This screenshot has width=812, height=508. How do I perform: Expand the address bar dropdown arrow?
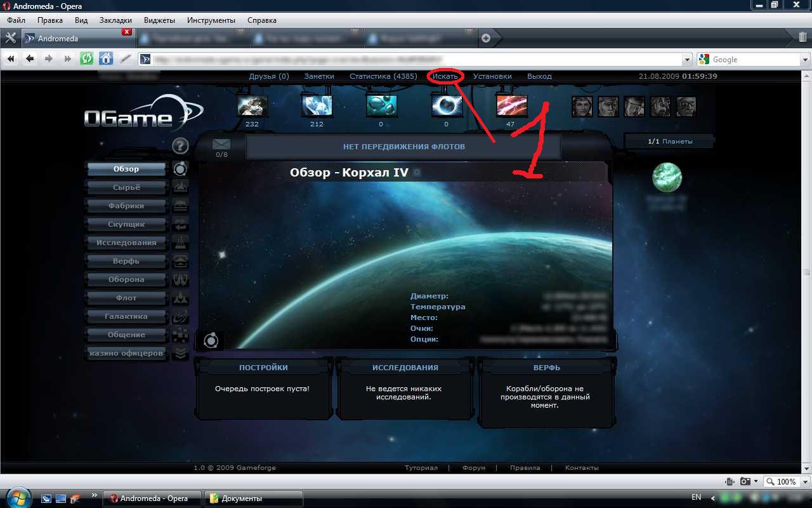pyautogui.click(x=688, y=59)
